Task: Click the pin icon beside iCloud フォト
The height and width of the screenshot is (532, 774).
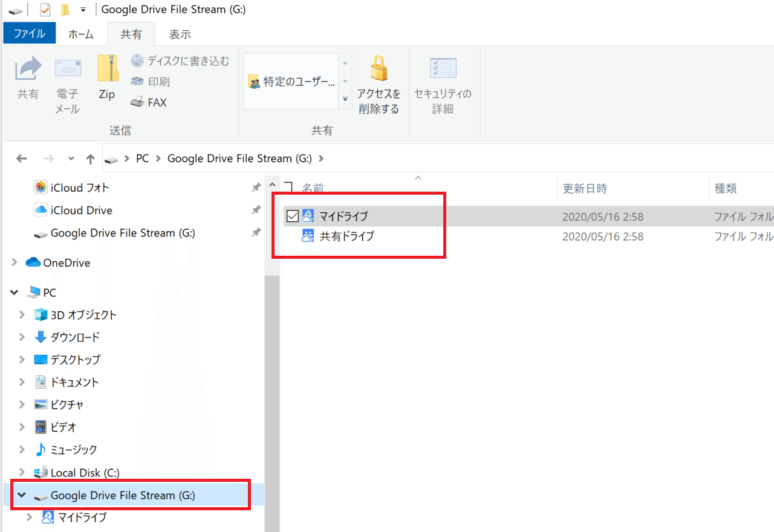Action: tap(256, 187)
